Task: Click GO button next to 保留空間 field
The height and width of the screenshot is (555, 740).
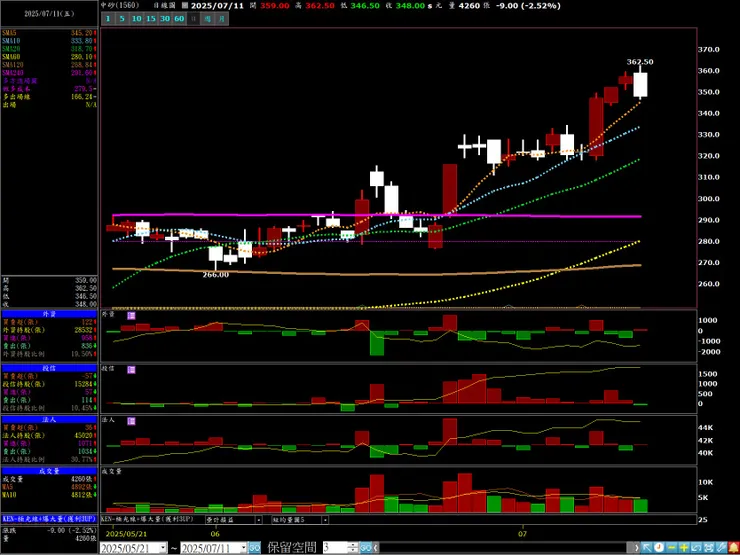Action: point(366,547)
